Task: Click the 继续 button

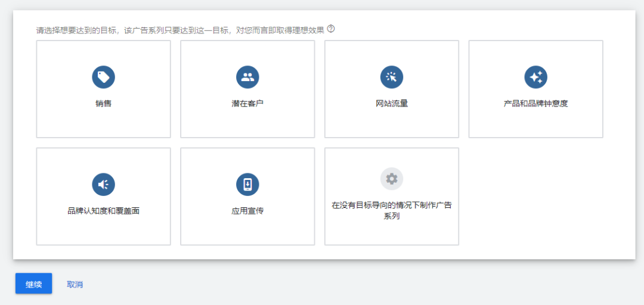Action: 33,284
